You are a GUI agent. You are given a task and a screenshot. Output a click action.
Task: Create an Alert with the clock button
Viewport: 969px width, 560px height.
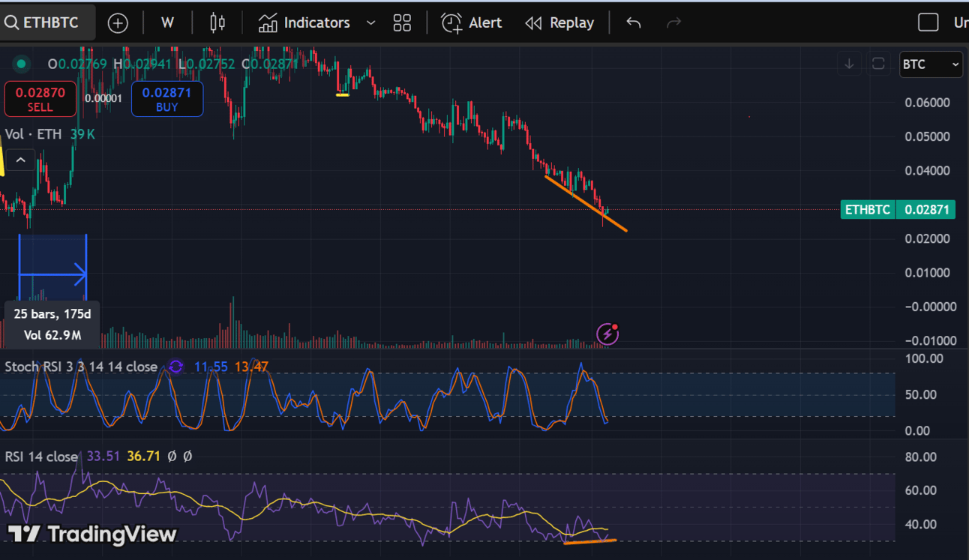click(x=472, y=23)
